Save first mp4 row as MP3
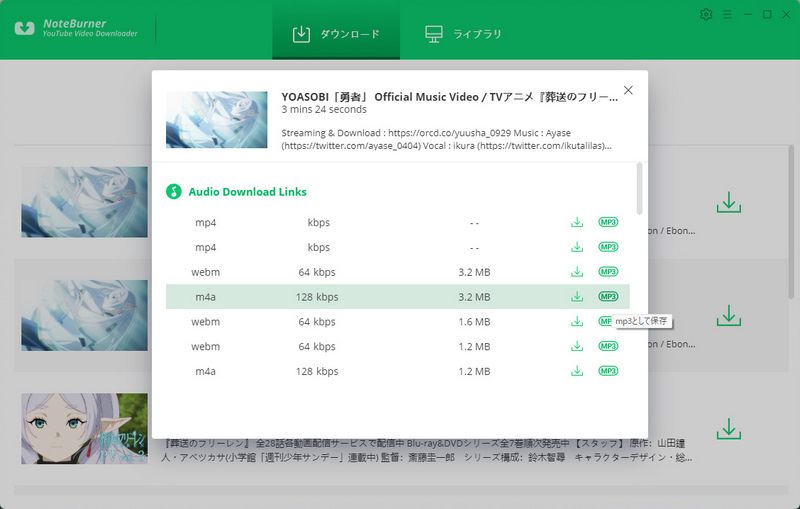 [608, 222]
